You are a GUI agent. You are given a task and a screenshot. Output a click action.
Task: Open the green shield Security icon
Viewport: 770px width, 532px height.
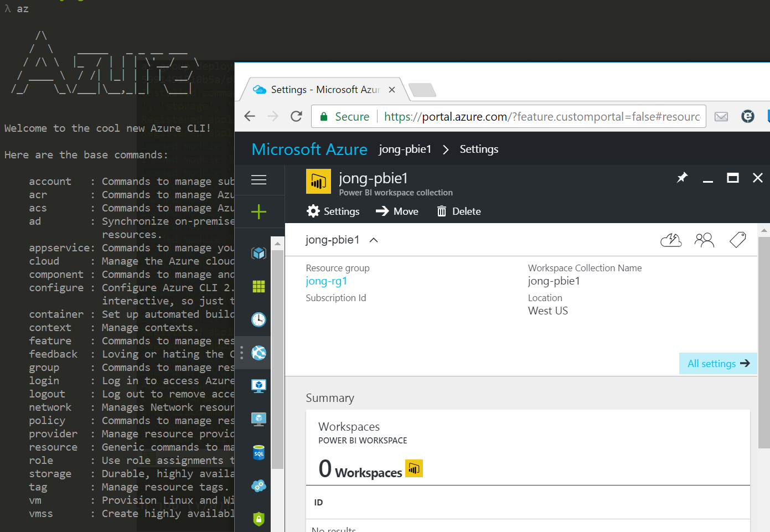click(x=259, y=519)
